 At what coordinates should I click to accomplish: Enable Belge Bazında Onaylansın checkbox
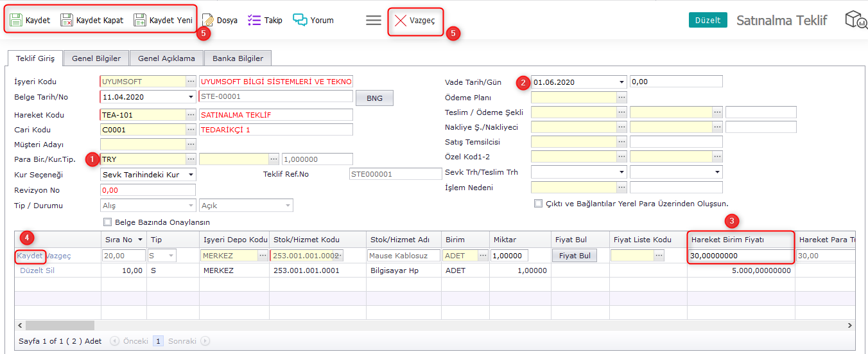pos(108,222)
